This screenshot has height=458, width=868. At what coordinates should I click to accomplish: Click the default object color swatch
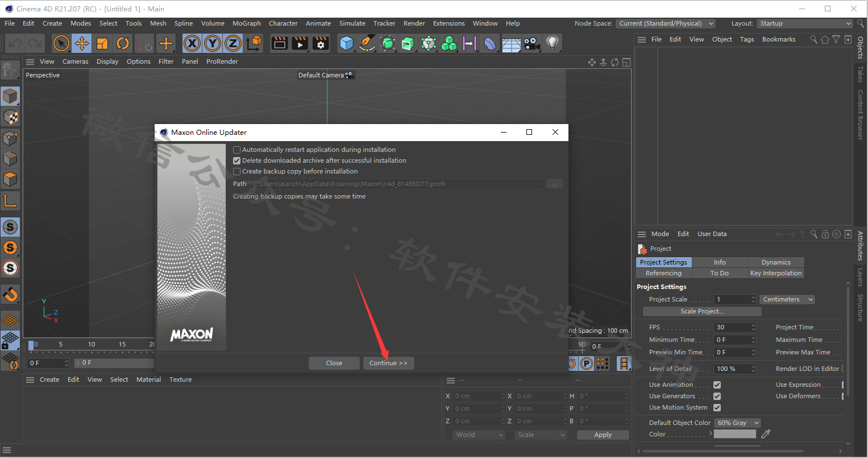[734, 434]
